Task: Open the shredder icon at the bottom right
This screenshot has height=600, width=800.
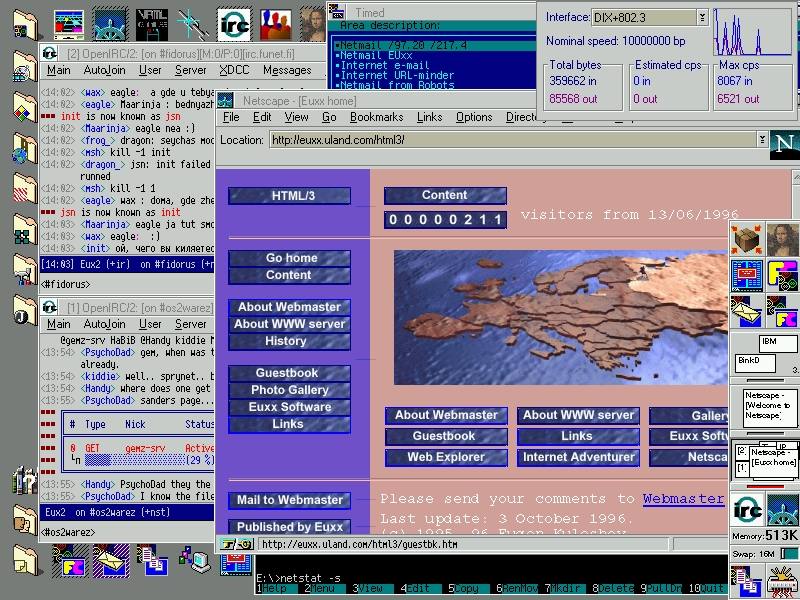Action: pyautogui.click(x=782, y=581)
